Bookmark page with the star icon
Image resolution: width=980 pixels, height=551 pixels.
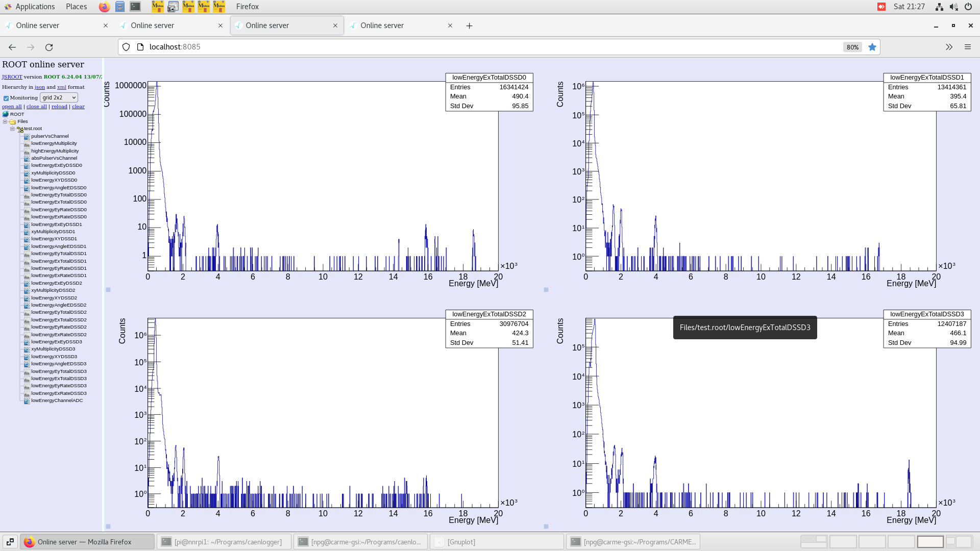point(872,47)
